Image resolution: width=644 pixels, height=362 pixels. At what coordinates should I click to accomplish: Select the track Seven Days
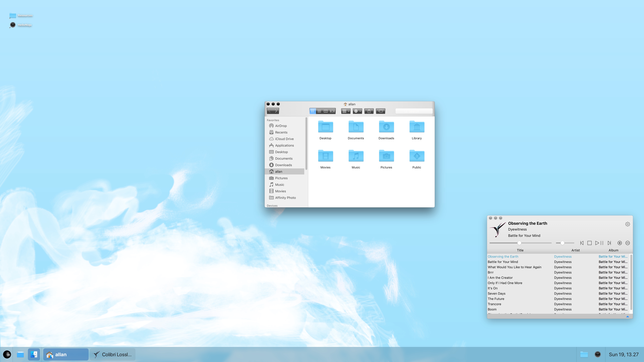click(x=496, y=293)
